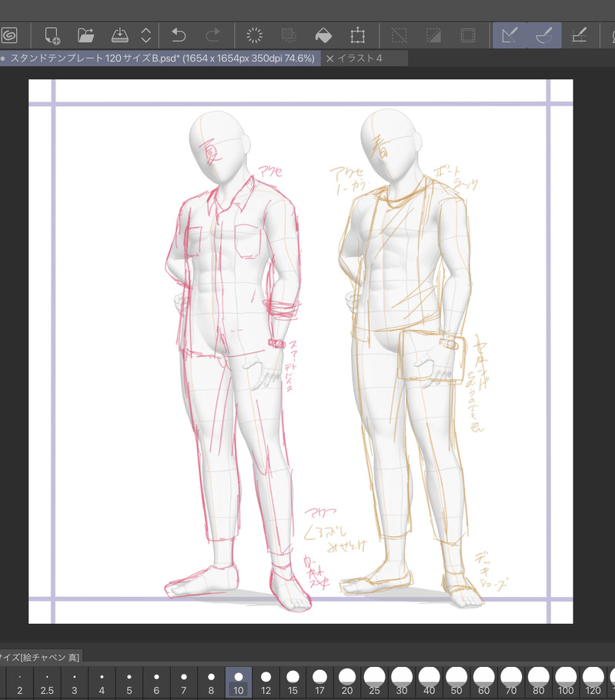Viewport: 615px width, 700px height.
Task: Set brush size to 12
Action: pyautogui.click(x=266, y=682)
